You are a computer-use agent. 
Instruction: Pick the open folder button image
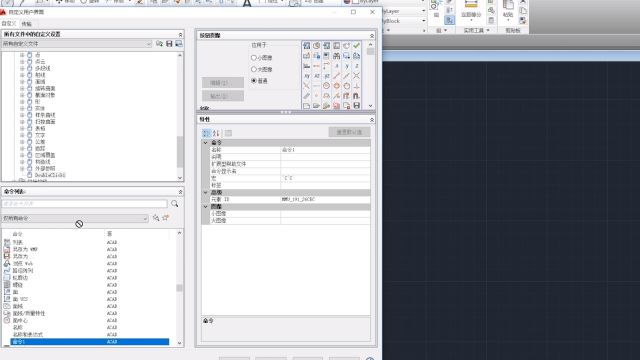316,106
